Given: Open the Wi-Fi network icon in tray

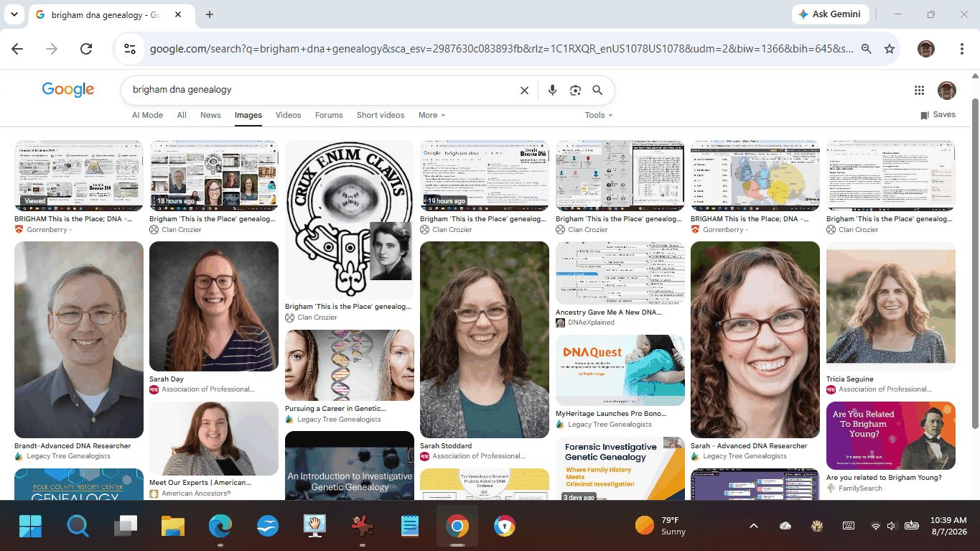Looking at the screenshot, I should tap(875, 526).
